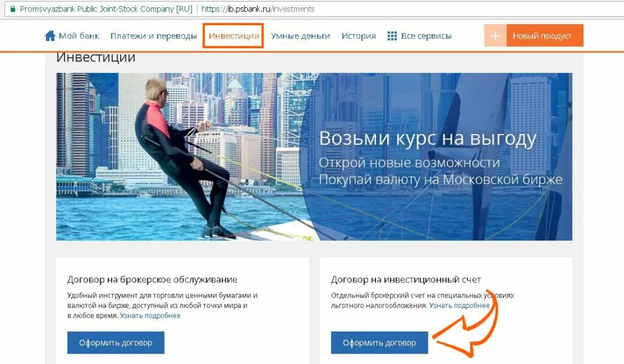This screenshot has height=364, width=624.
Task: Open the Умные деньги section
Action: coord(300,36)
